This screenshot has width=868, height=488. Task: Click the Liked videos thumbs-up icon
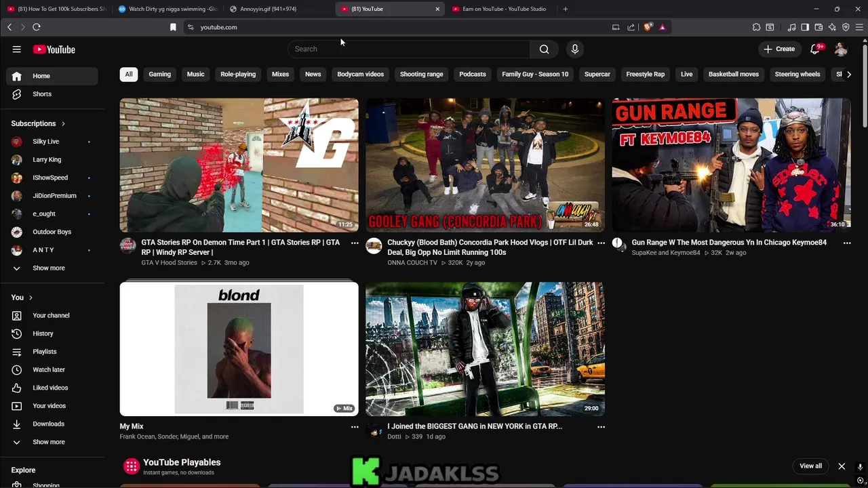pyautogui.click(x=17, y=388)
